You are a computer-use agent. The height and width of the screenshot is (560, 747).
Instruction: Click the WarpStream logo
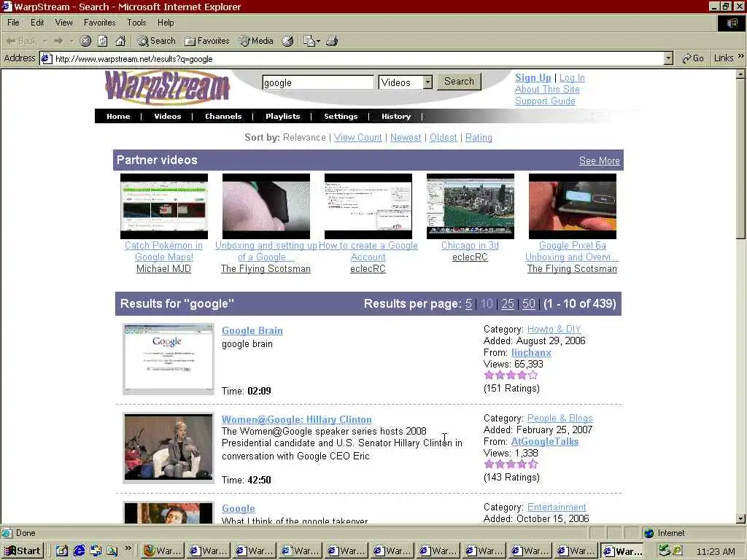coord(167,87)
